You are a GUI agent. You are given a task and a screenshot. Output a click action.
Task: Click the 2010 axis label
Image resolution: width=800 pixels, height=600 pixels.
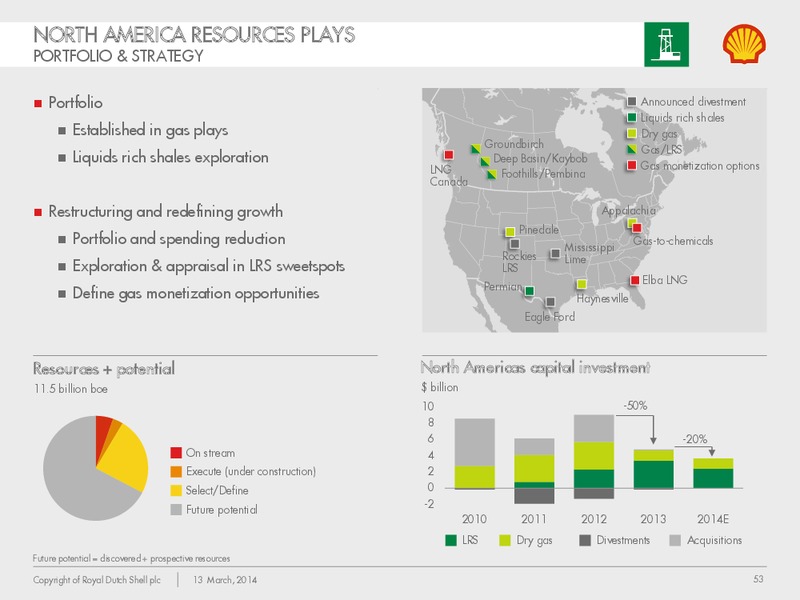tap(474, 519)
